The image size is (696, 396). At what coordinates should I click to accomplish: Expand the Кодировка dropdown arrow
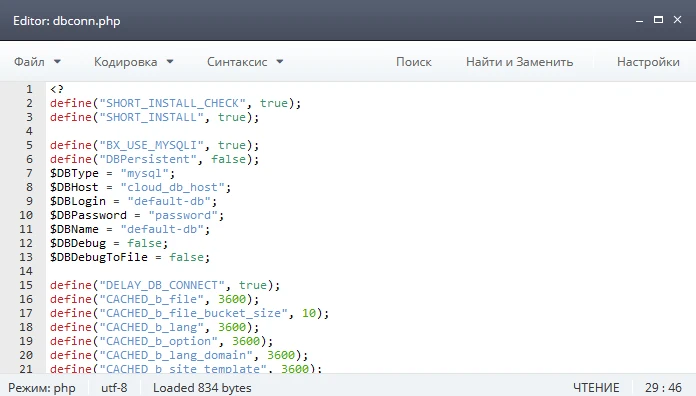(170, 62)
